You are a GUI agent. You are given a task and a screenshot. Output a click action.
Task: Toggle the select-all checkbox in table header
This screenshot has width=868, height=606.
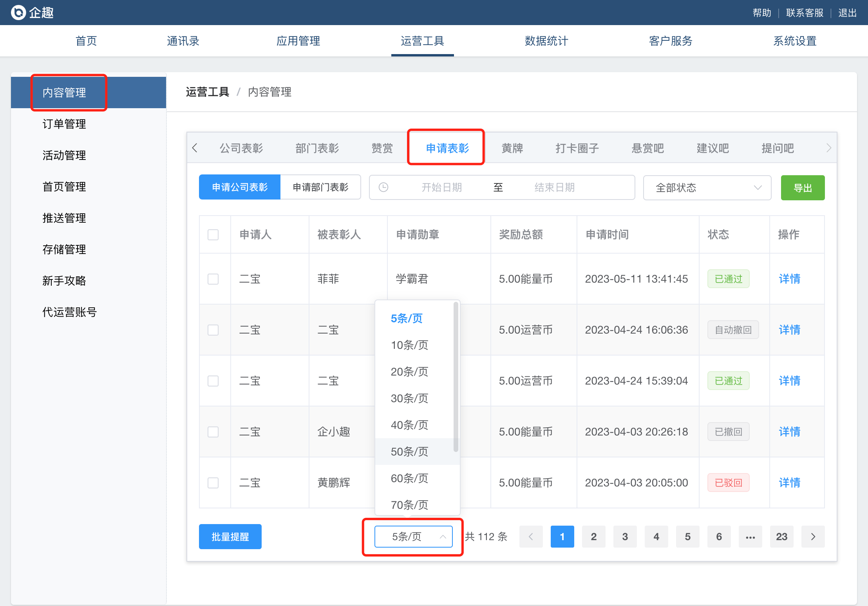click(x=213, y=235)
